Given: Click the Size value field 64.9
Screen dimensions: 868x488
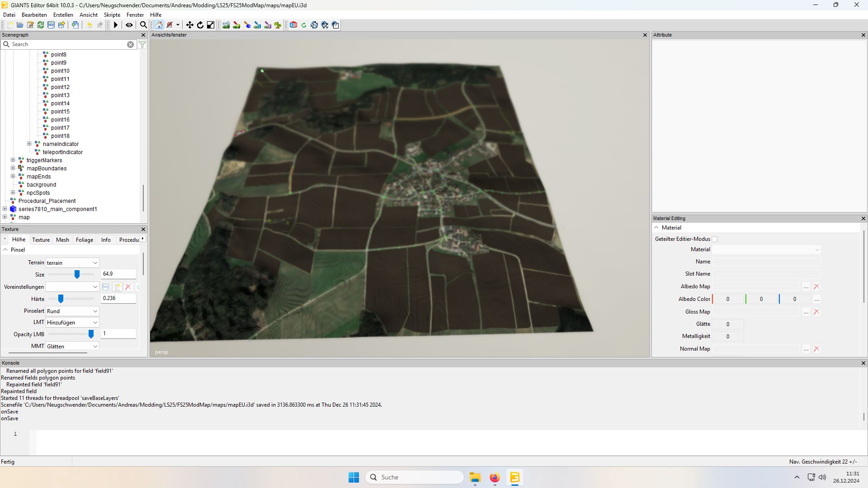Looking at the screenshot, I should click(118, 274).
